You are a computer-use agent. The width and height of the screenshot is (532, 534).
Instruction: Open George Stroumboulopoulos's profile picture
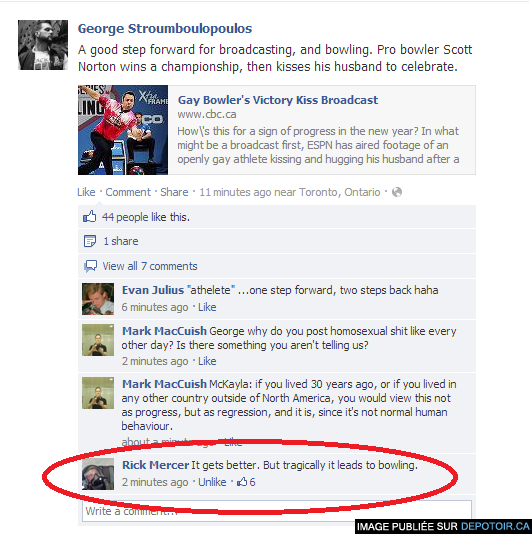43,45
